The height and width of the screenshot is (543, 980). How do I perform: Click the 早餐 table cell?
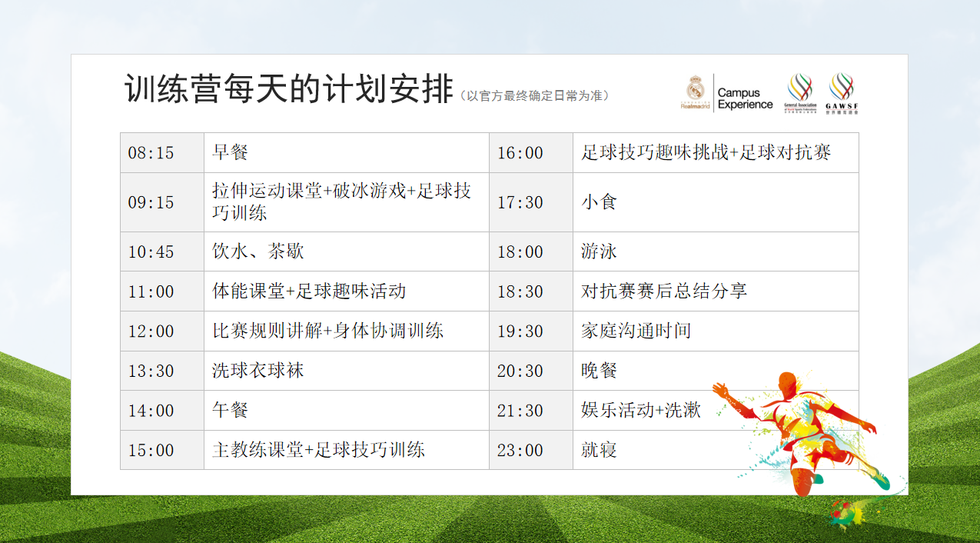346,152
